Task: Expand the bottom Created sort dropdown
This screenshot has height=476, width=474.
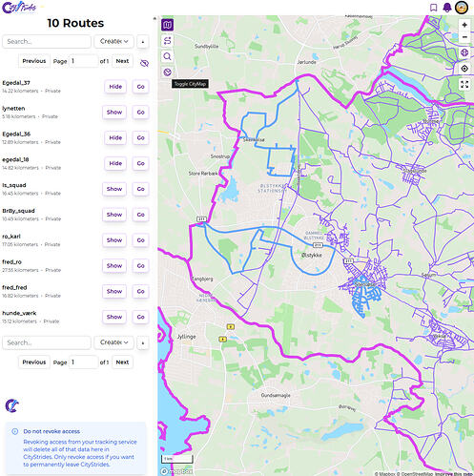Action: point(113,342)
